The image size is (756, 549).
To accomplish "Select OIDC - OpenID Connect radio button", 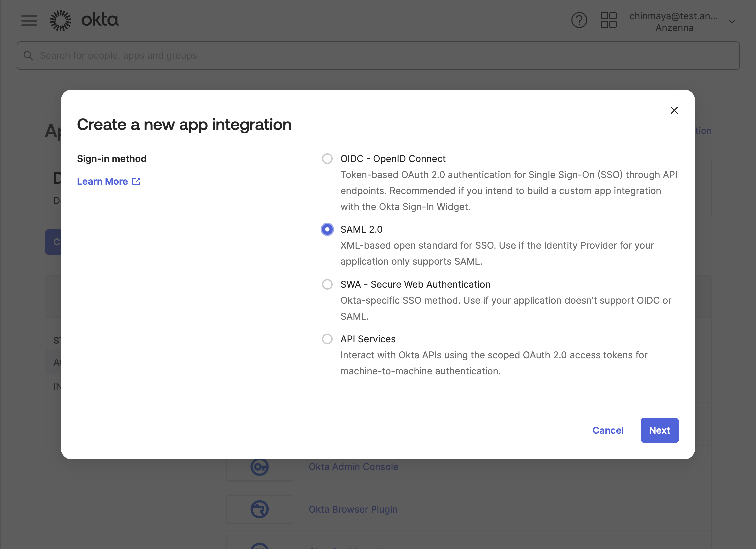I will tap(327, 159).
